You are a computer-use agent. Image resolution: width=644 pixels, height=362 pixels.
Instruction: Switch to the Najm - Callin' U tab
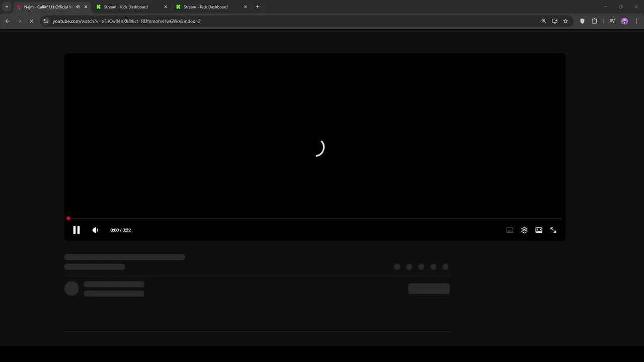click(48, 7)
